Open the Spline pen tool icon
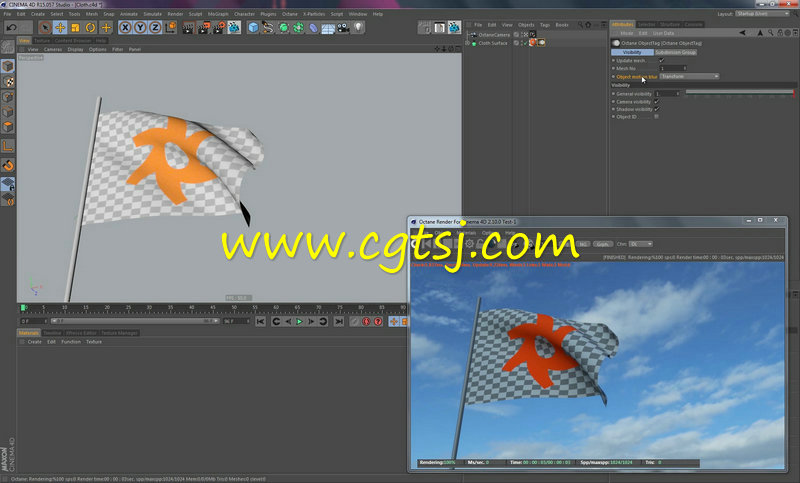800x483 pixels. pyautogui.click(x=268, y=28)
